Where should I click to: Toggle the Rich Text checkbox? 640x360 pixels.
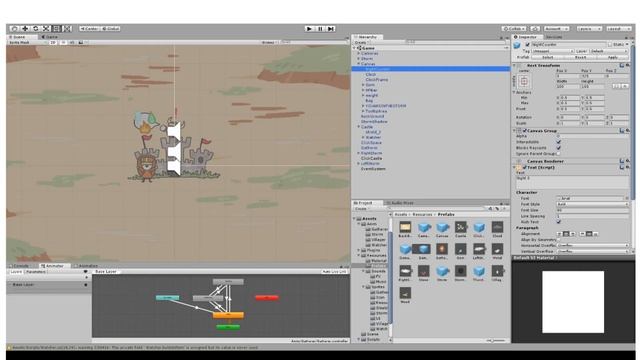coord(559,222)
